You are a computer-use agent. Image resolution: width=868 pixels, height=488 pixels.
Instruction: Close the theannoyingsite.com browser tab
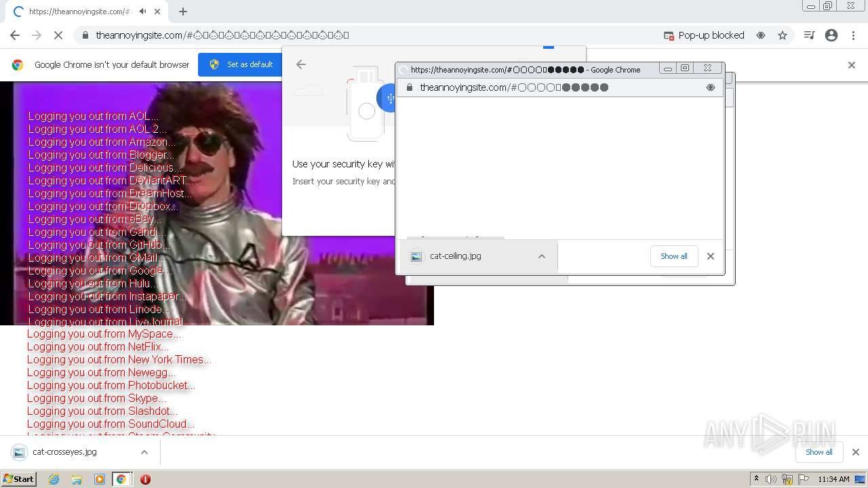tap(157, 12)
